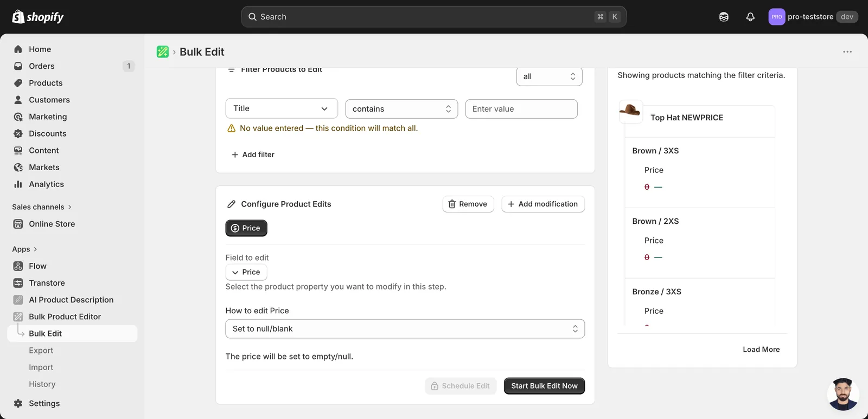Open the three-dot more actions menu
The width and height of the screenshot is (868, 419).
coord(847,51)
